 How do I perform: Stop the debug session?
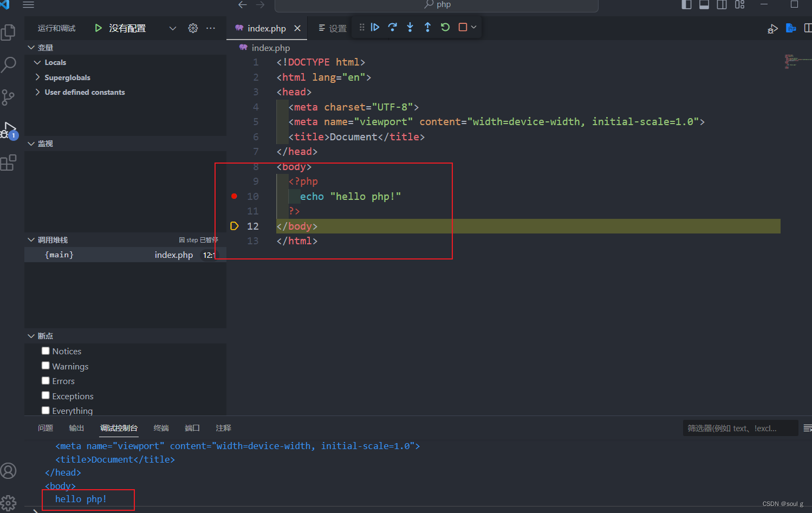click(463, 27)
